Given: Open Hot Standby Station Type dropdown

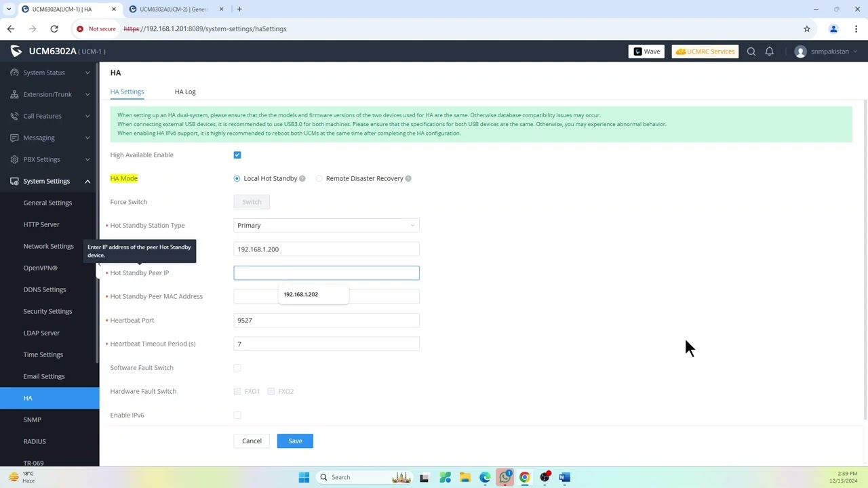Looking at the screenshot, I should tap(326, 226).
